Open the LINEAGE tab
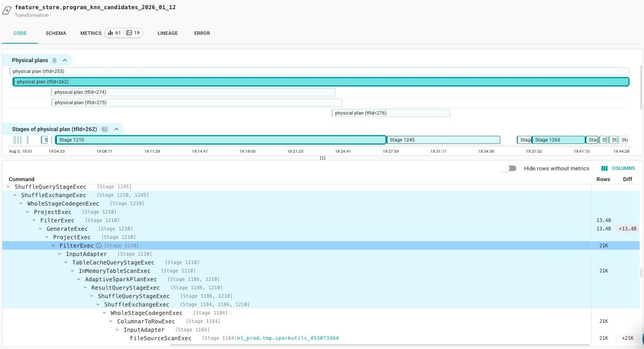 [x=168, y=33]
